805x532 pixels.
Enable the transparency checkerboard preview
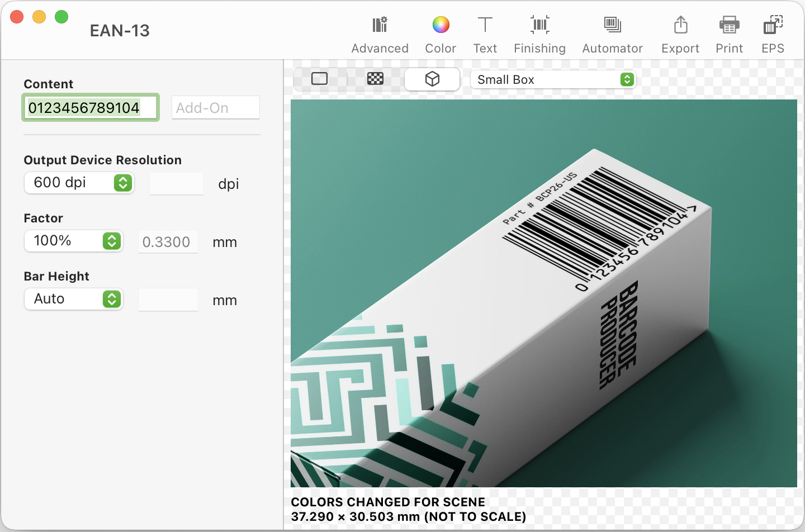tap(375, 79)
